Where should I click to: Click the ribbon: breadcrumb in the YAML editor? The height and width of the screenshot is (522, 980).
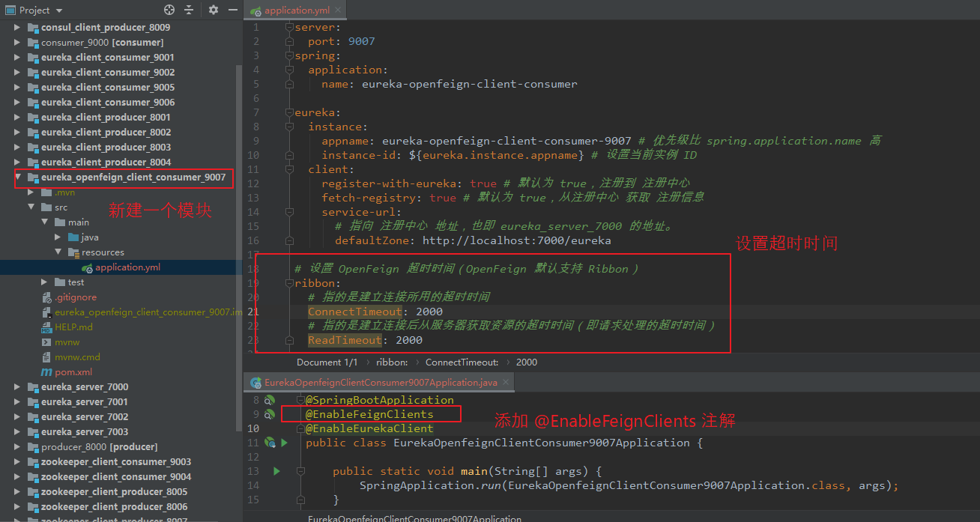point(392,362)
